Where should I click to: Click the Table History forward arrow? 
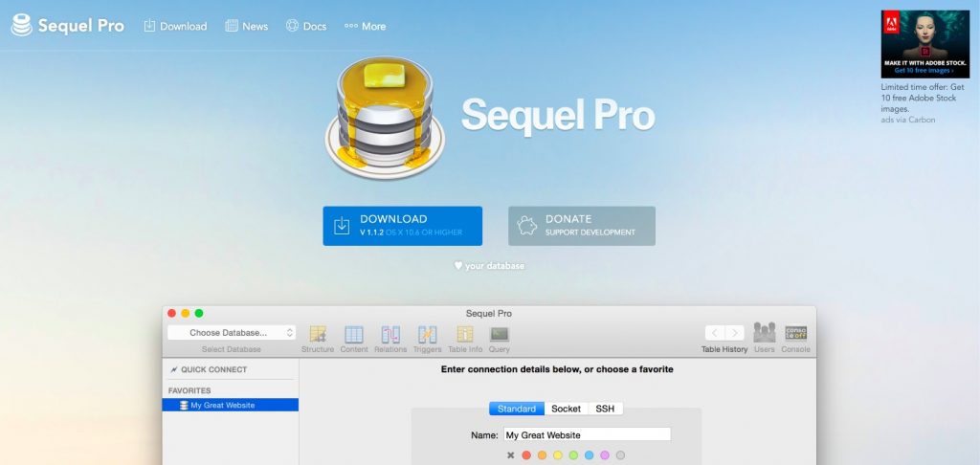(734, 333)
